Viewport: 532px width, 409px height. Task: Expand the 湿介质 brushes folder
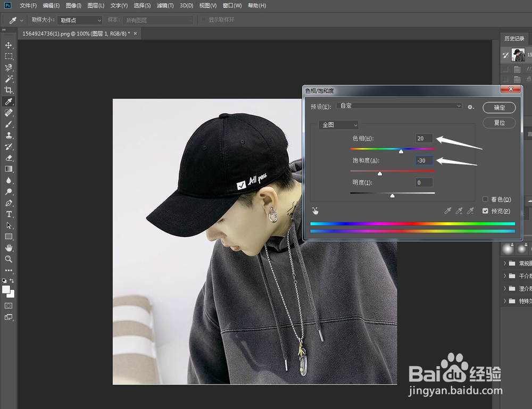(x=505, y=288)
